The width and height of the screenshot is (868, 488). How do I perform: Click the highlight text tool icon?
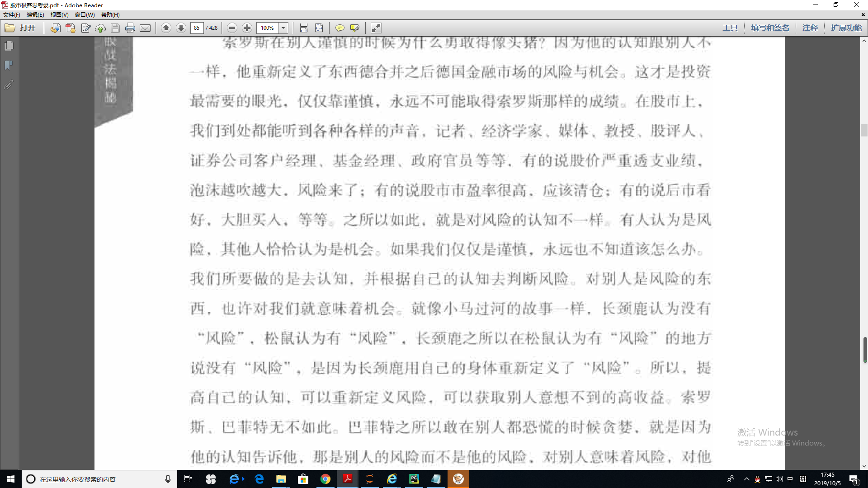click(355, 28)
